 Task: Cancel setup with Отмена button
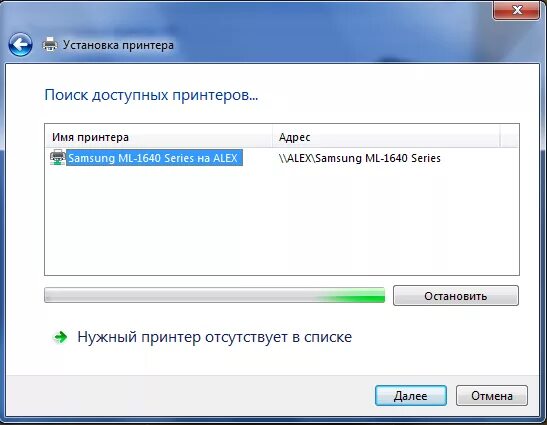click(x=492, y=396)
